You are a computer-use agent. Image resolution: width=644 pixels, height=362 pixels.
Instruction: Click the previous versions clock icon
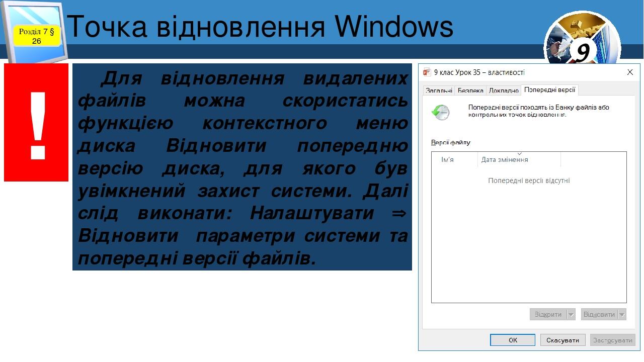pos(440,112)
